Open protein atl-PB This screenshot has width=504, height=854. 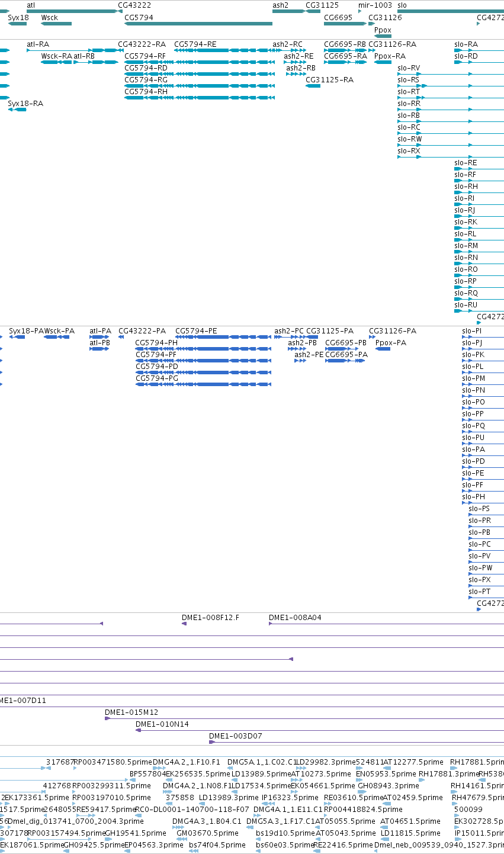(99, 343)
